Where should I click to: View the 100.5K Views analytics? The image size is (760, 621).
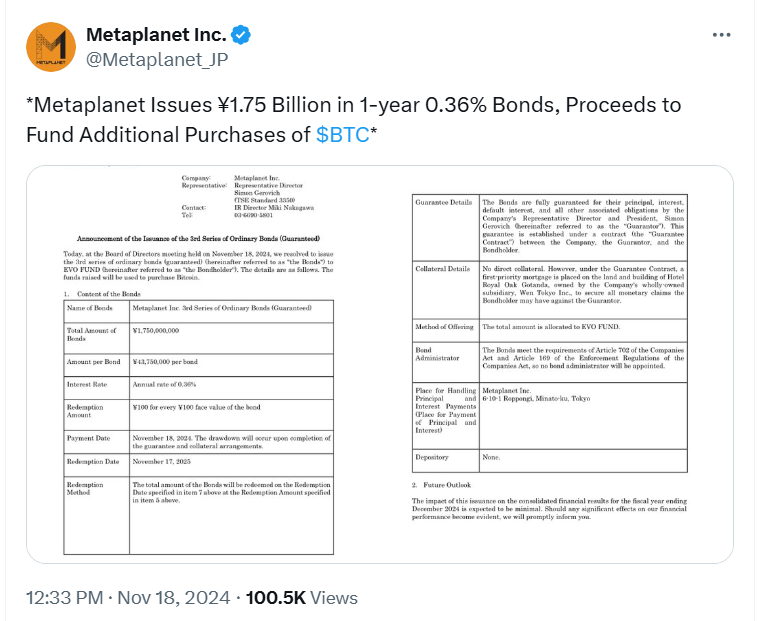301,598
